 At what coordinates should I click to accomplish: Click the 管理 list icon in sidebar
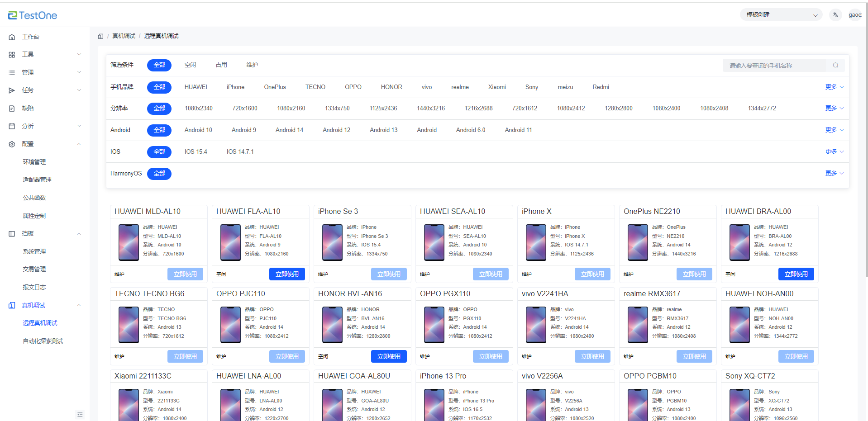pyautogui.click(x=12, y=73)
